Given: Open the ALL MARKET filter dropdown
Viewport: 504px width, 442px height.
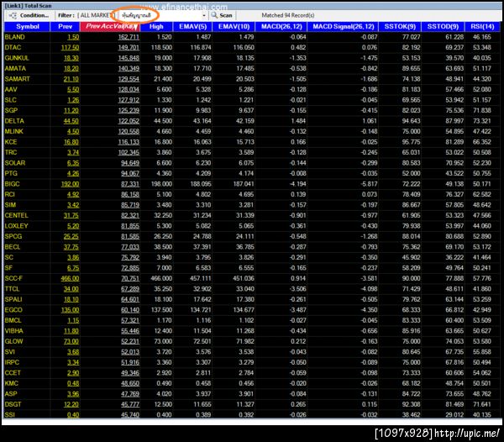Looking at the screenshot, I should click(96, 15).
